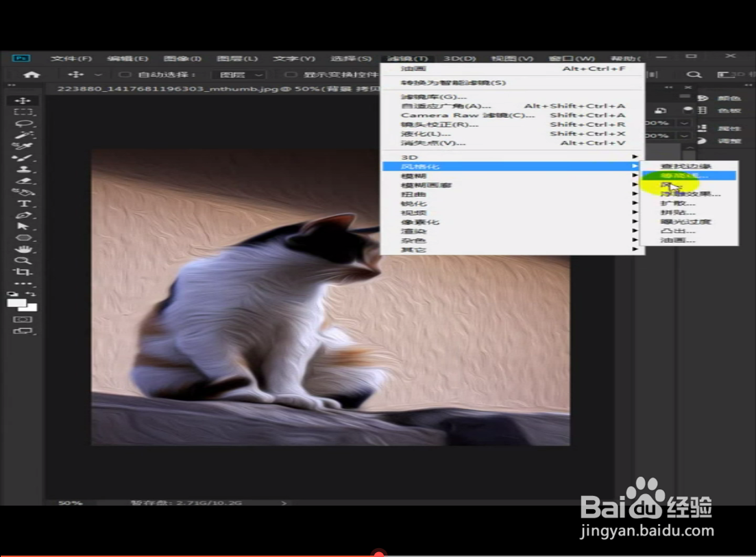Click the 50% zoom field in status bar
Screen dimensions: 756x557
click(x=71, y=503)
